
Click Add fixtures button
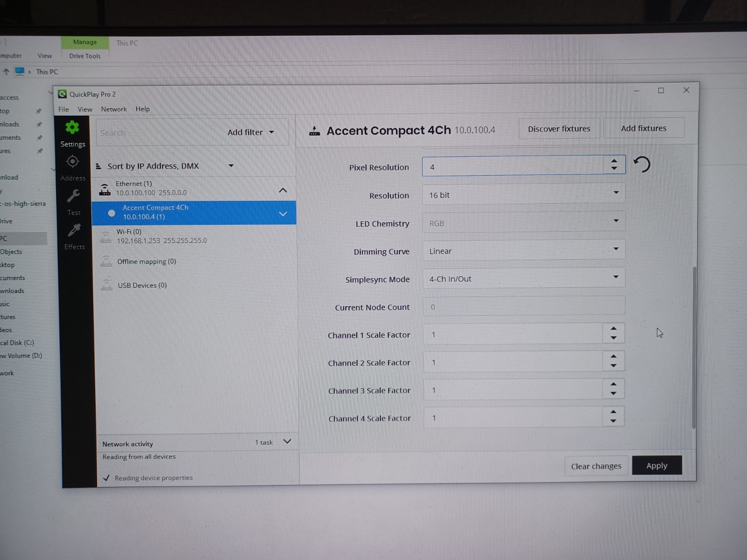click(644, 128)
